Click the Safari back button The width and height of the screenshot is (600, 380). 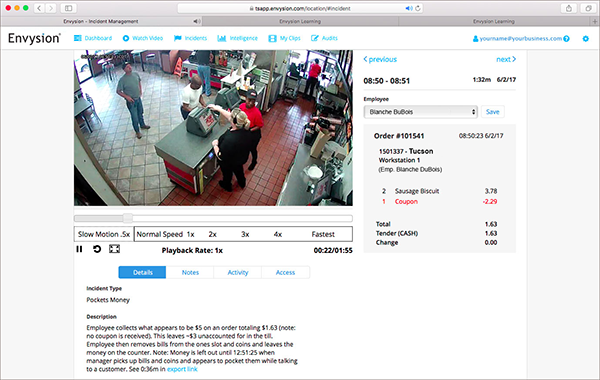coord(39,8)
